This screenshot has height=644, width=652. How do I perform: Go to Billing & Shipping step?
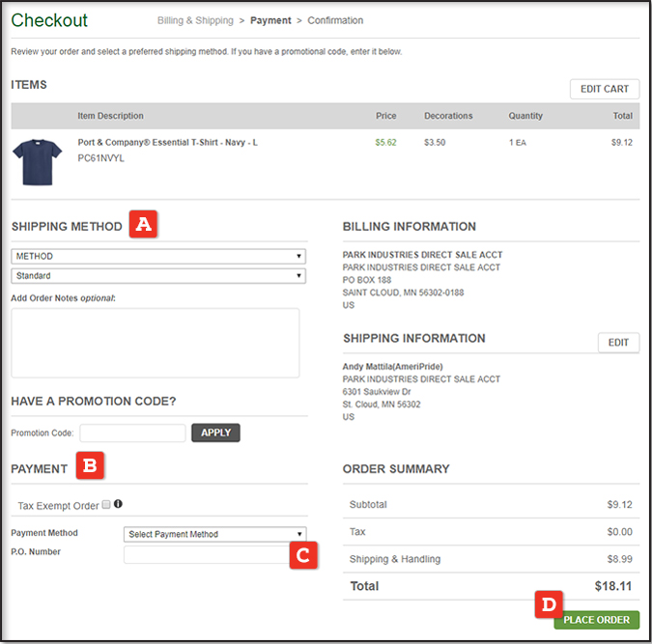point(195,20)
